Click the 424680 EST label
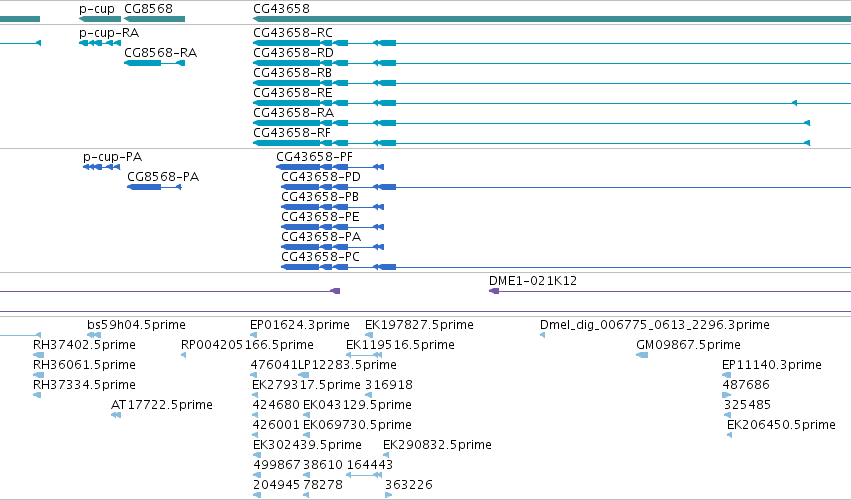The width and height of the screenshot is (851, 500). 276,405
